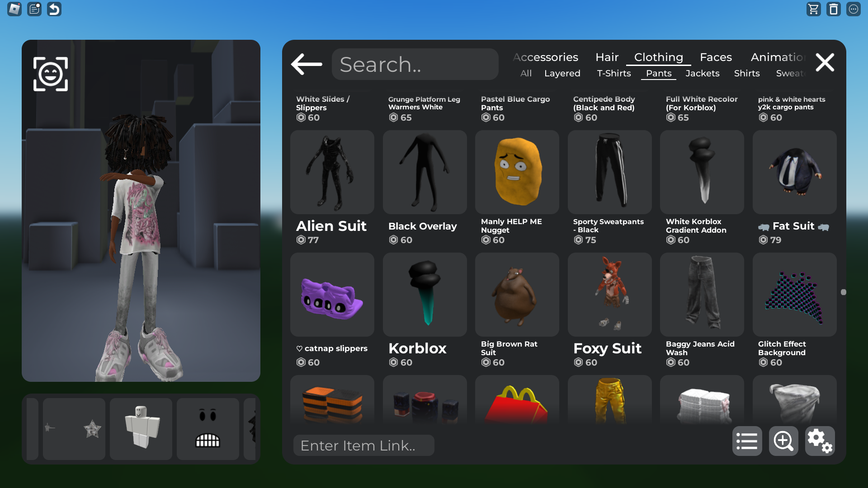Click the Roblox logo menu icon
This screenshot has height=488, width=868.
14,9
